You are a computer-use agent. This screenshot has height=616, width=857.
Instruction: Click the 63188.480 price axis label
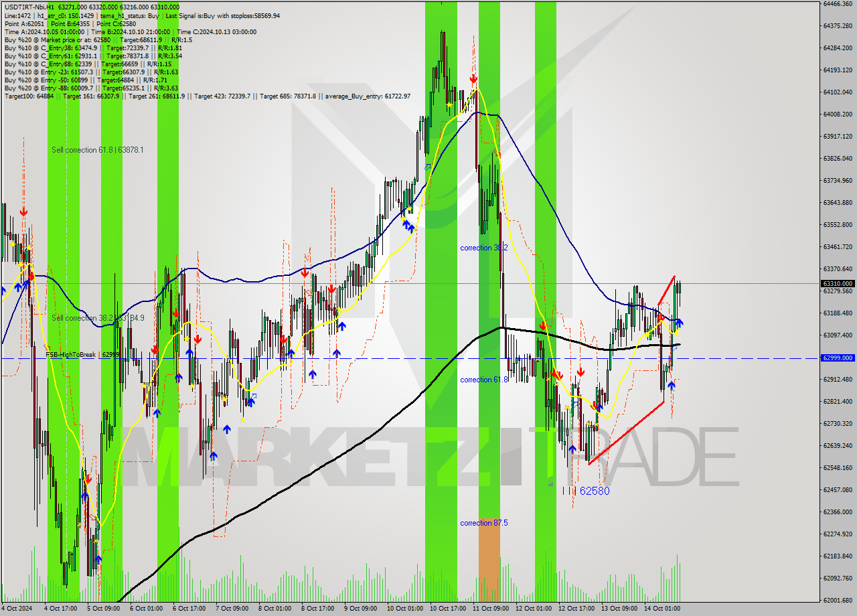837,313
